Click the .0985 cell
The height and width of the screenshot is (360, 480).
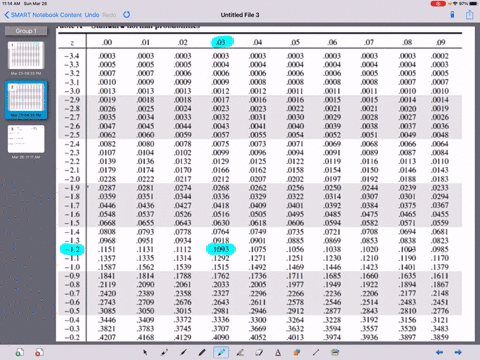tap(440, 249)
